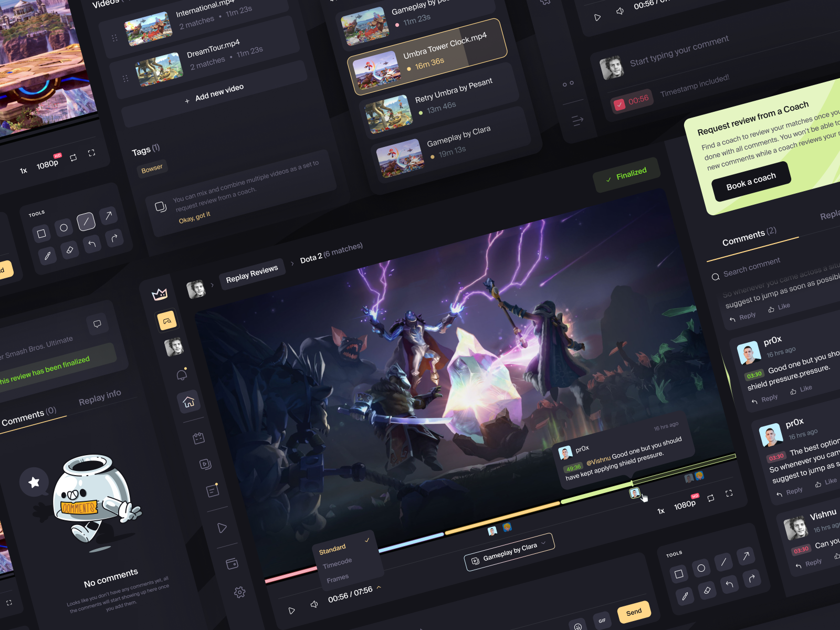Toggle the video loop repeat control
Screen dimensions: 840x630
(711, 497)
